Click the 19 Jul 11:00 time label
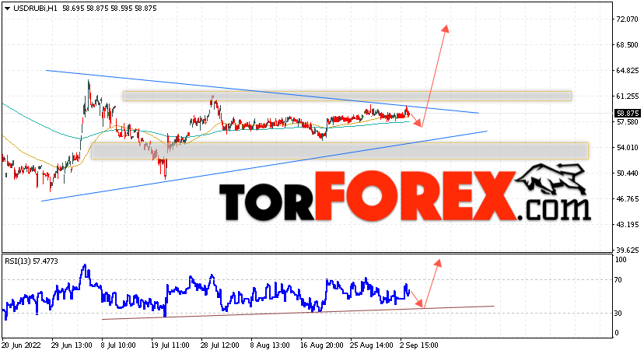The width and height of the screenshot is (644, 354). click(x=169, y=345)
